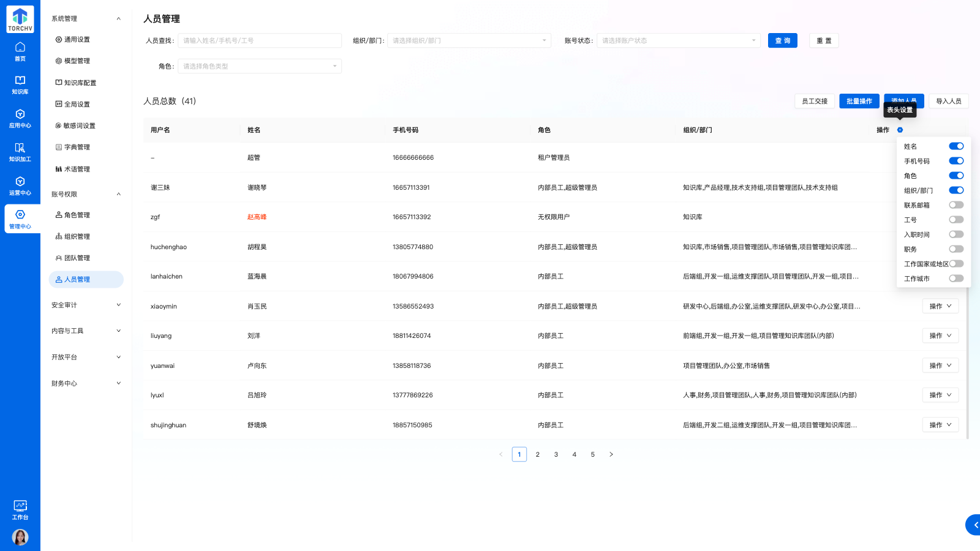Viewport: 980px width, 551px height.
Task: Click the 查询 search button
Action: 782,40
